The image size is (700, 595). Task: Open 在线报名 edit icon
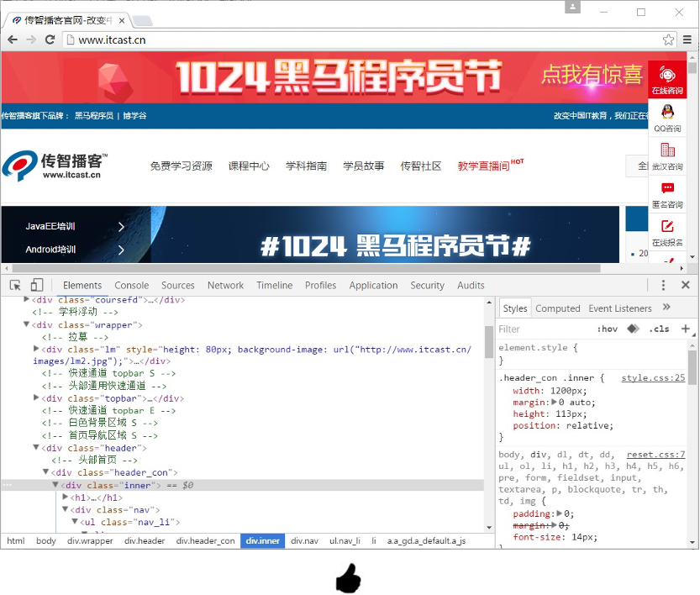click(x=667, y=233)
